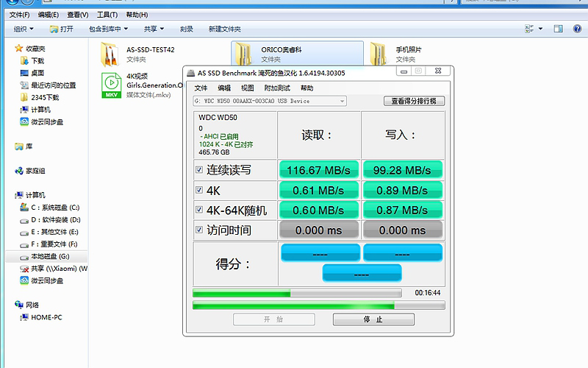Select the 4K视频 MKV file icon
Image resolution: width=588 pixels, height=368 pixels.
click(x=112, y=85)
